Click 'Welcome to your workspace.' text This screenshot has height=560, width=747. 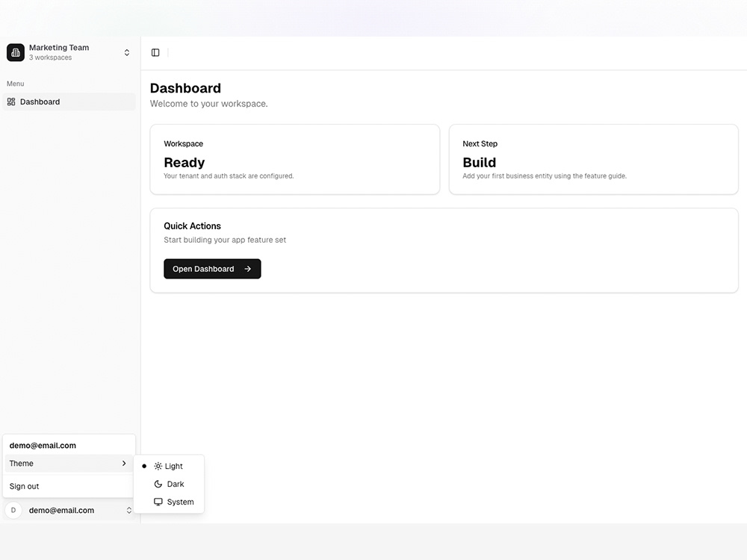[x=208, y=104]
